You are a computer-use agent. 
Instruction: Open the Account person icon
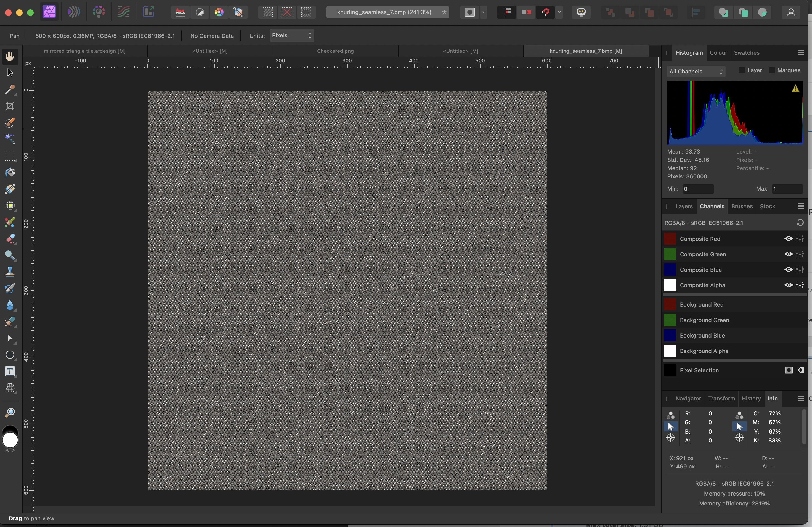click(791, 13)
